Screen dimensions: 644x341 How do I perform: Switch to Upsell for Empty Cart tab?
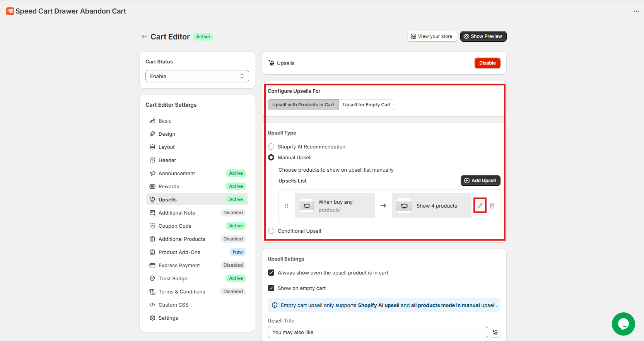(x=367, y=105)
